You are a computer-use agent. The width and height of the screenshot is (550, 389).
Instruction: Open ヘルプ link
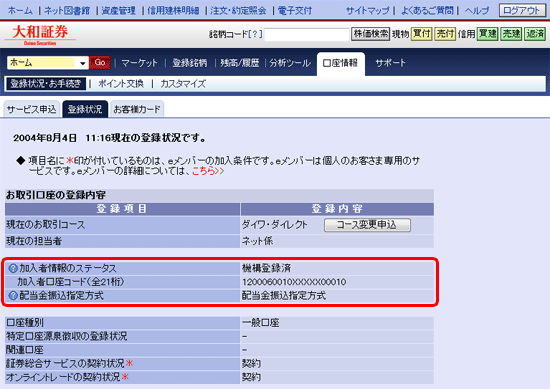pyautogui.click(x=477, y=11)
